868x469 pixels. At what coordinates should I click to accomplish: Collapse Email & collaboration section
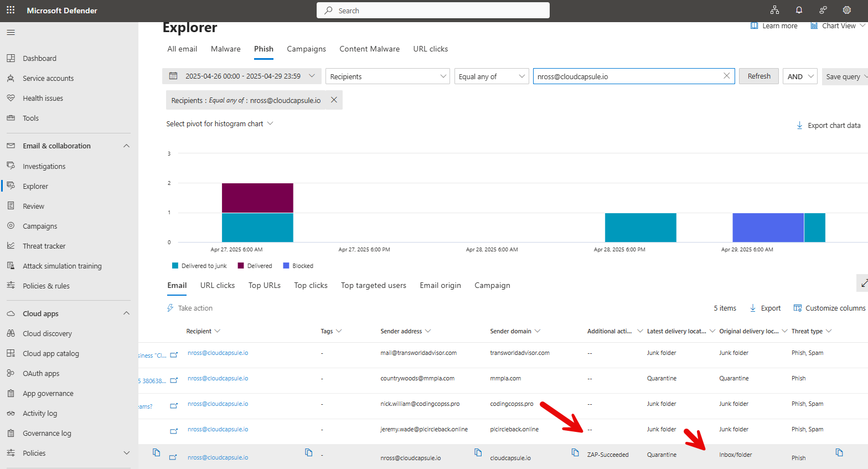pos(126,146)
